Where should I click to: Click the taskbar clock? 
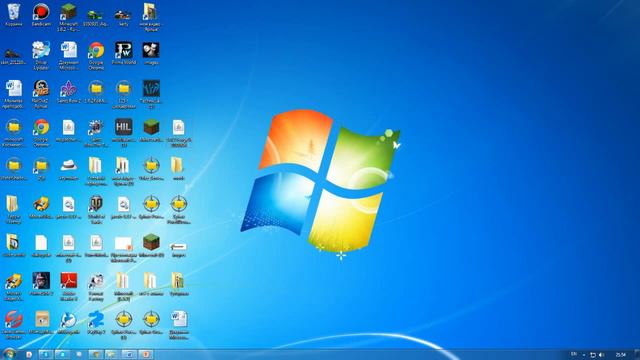621,355
